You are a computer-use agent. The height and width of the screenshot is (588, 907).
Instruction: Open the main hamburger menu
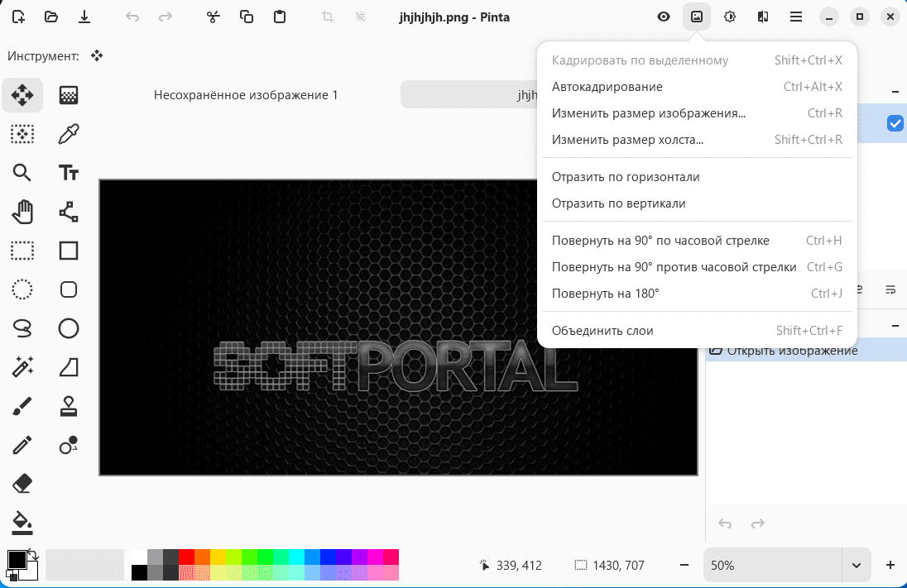click(x=796, y=17)
